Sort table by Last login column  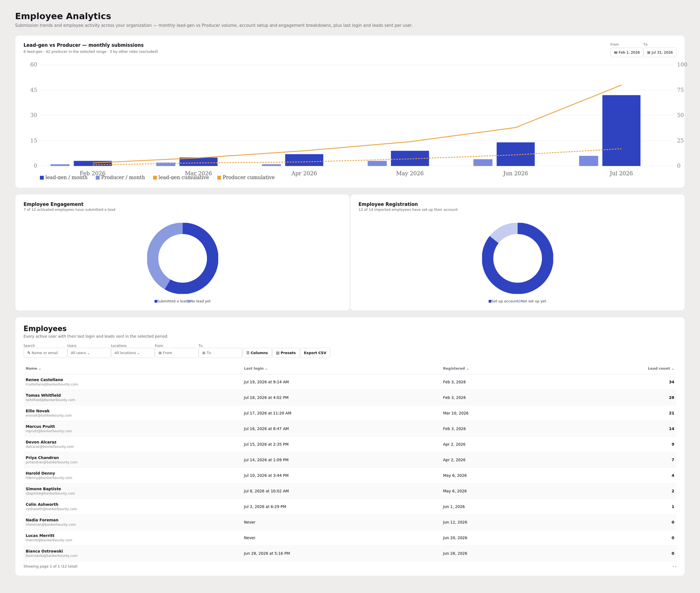coord(256,369)
